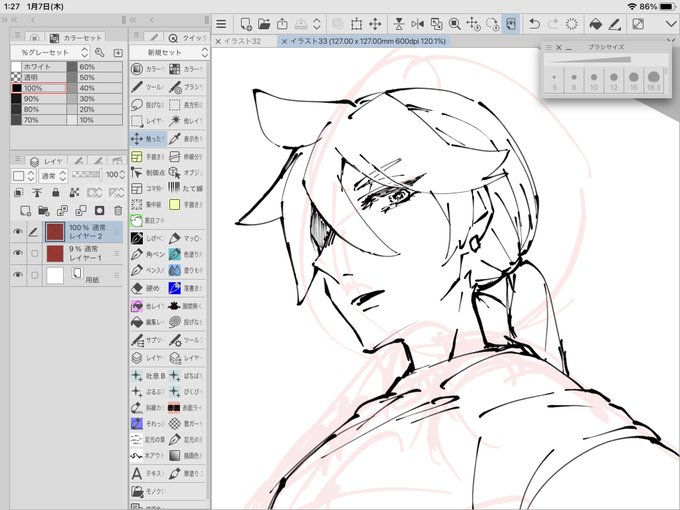The image size is (680, 510).
Task: Open the 新規セット quick access dropdown
Action: click(169, 52)
